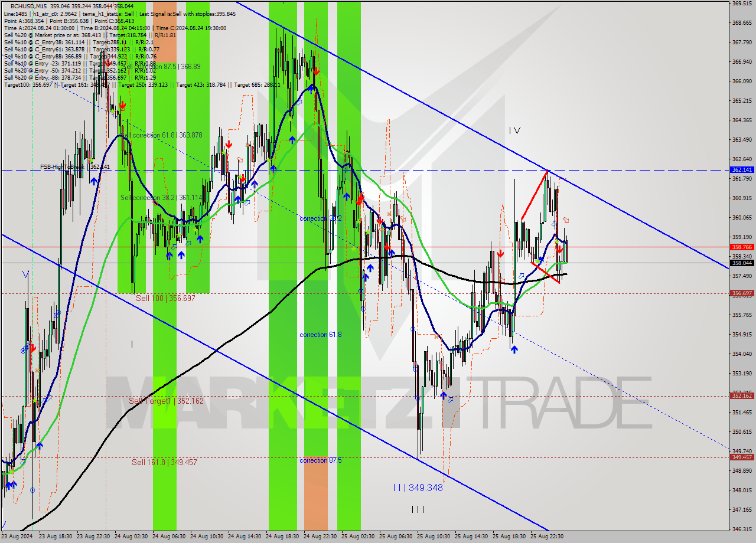756x543 pixels.
Task: Click 'Time A:2024.08.24 01:30:00' text
Action: tap(39, 28)
